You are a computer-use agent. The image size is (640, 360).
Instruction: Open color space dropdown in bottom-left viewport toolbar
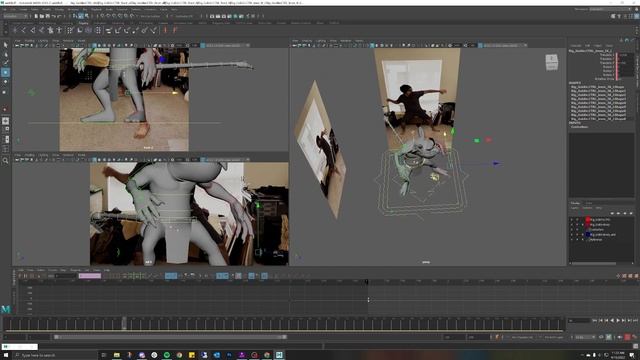coord(227,160)
